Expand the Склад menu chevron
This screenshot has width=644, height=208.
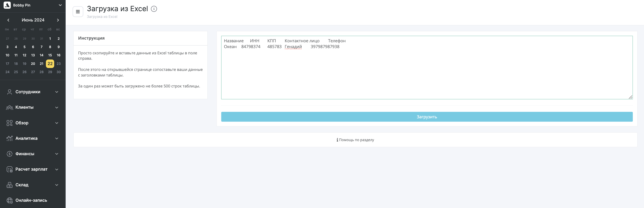(57, 185)
